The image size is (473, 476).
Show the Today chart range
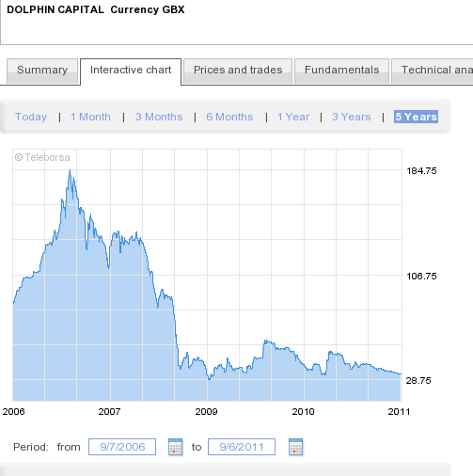pyautogui.click(x=31, y=117)
